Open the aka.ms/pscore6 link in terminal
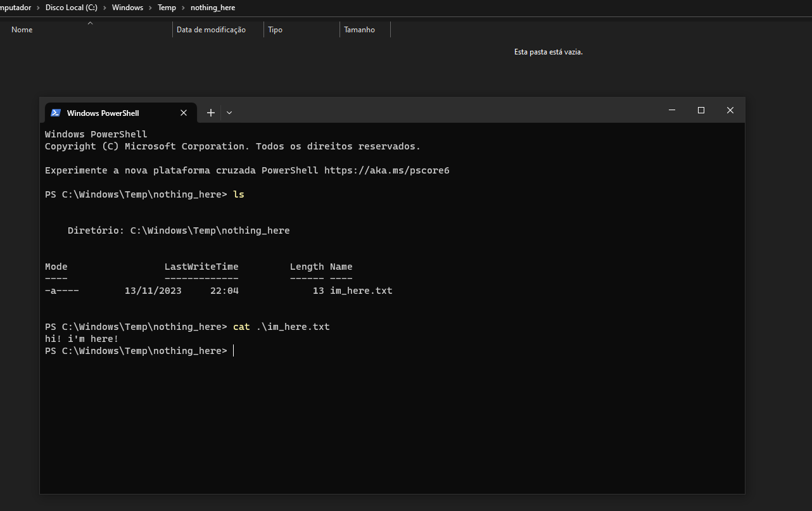This screenshot has height=511, width=812. coord(386,170)
